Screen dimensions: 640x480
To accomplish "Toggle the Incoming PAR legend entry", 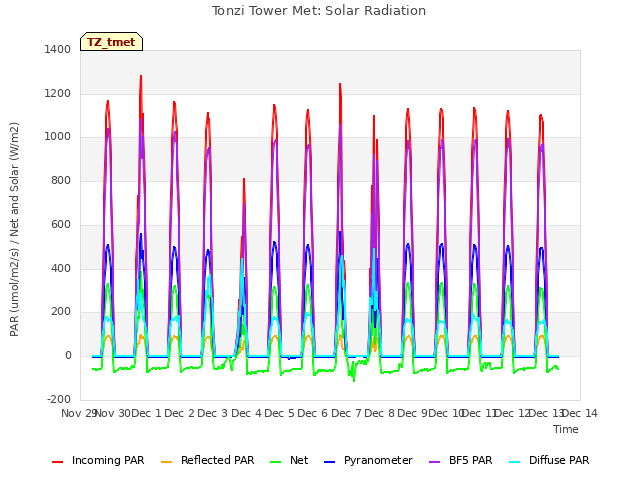I will (98, 460).
